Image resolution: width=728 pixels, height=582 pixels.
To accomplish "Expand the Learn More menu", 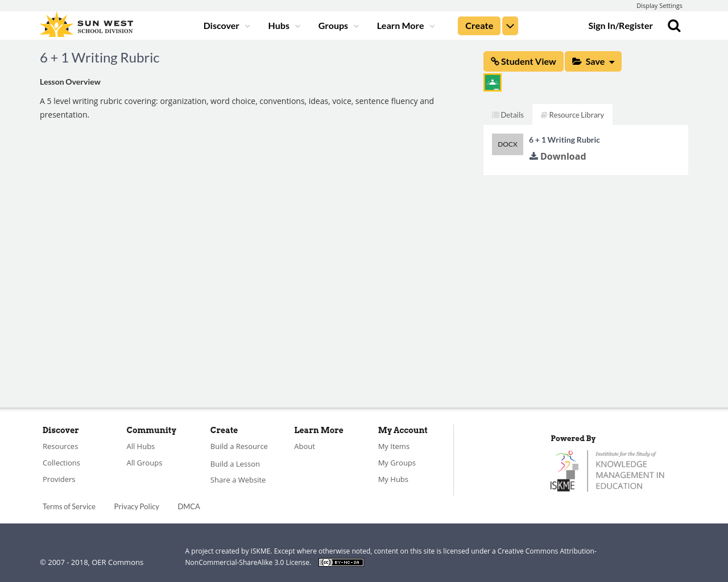I will (406, 26).
